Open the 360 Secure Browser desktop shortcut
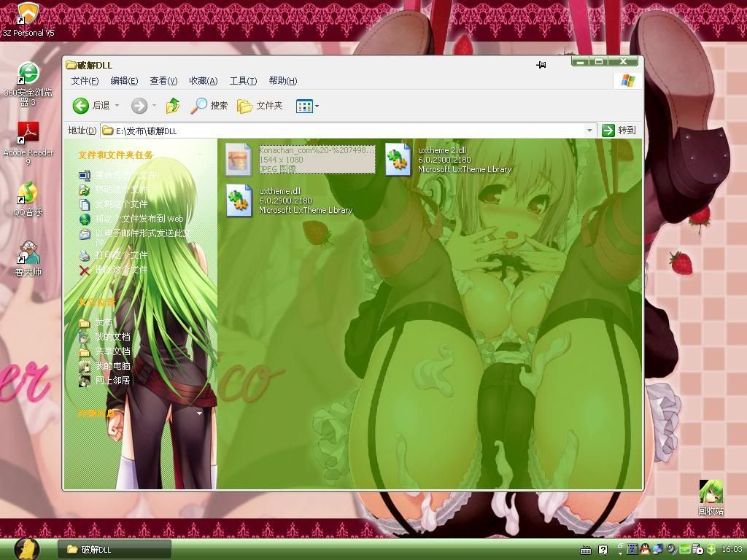This screenshot has height=560, width=747. pos(28,84)
